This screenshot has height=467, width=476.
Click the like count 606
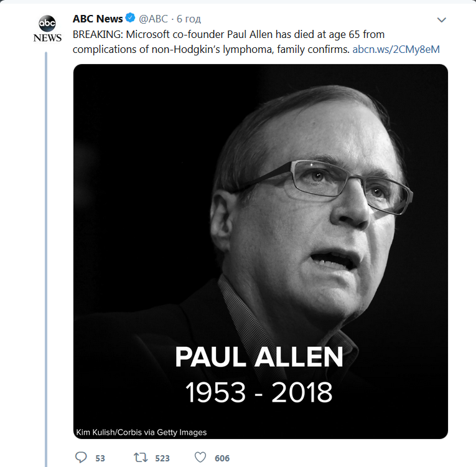[222, 458]
